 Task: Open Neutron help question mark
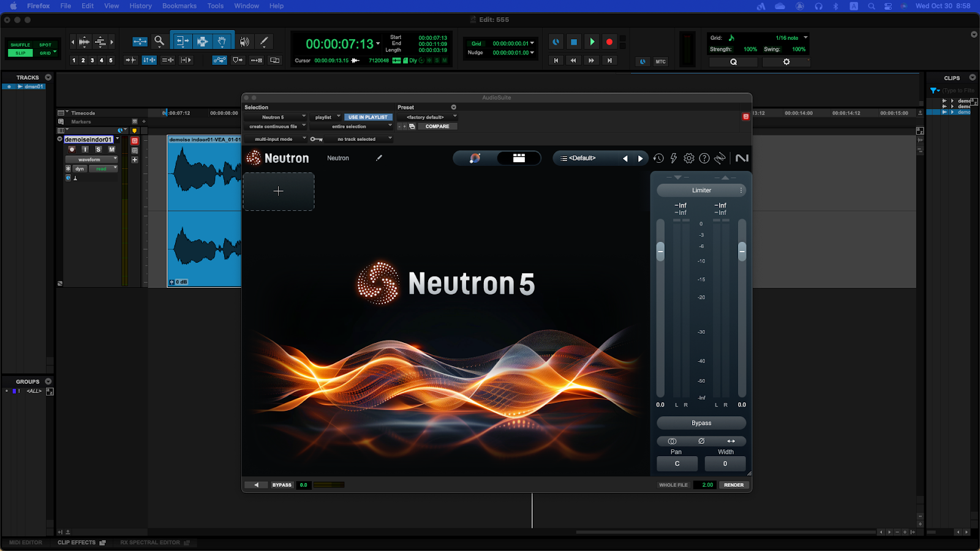[x=704, y=159]
